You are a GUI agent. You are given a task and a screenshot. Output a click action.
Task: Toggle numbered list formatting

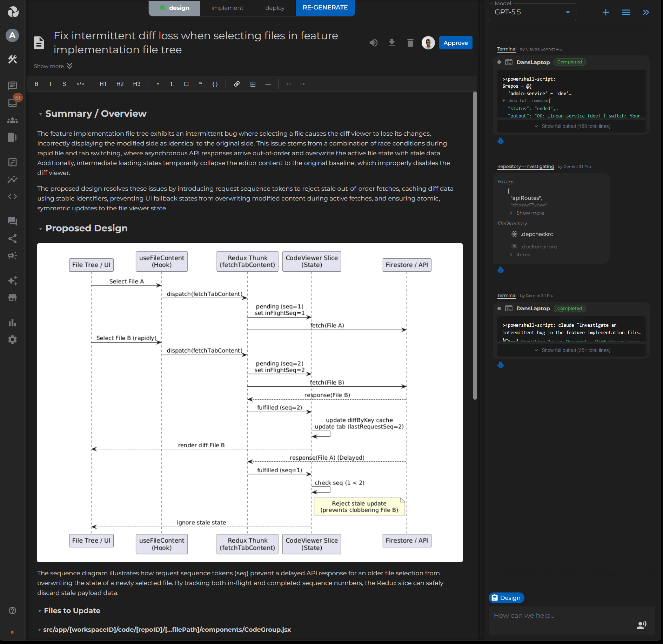point(172,84)
